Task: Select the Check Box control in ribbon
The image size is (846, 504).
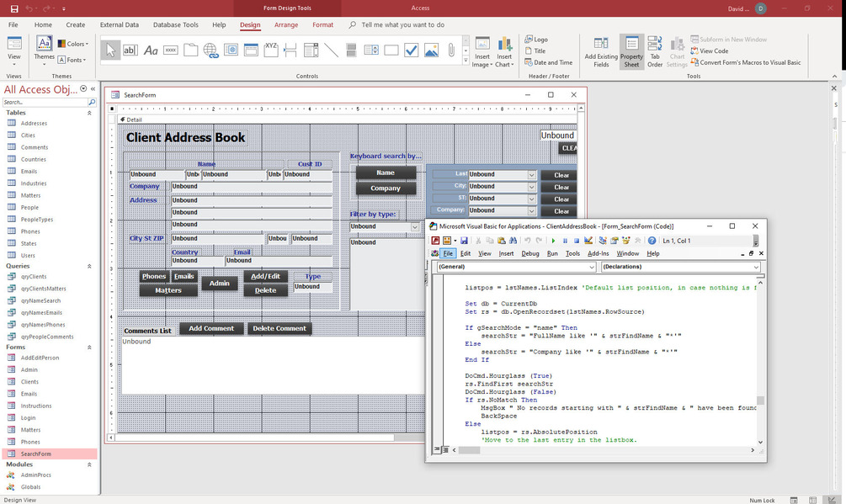Action: point(411,50)
